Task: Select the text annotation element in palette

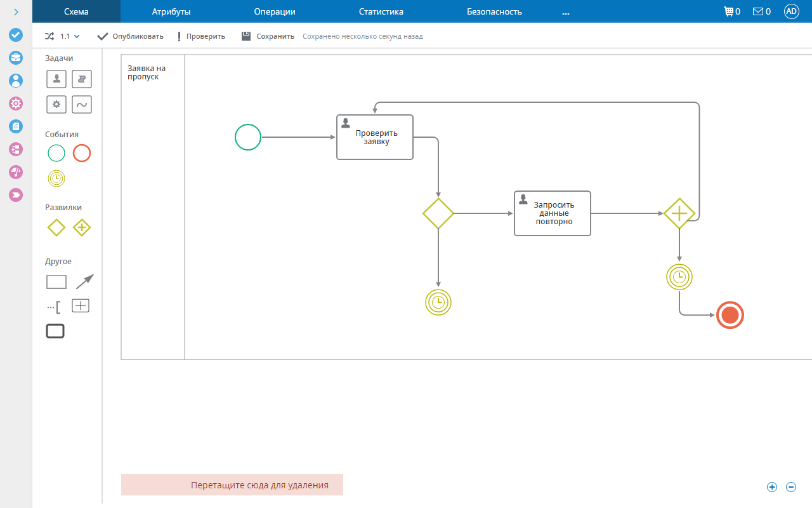Action: tap(55, 307)
